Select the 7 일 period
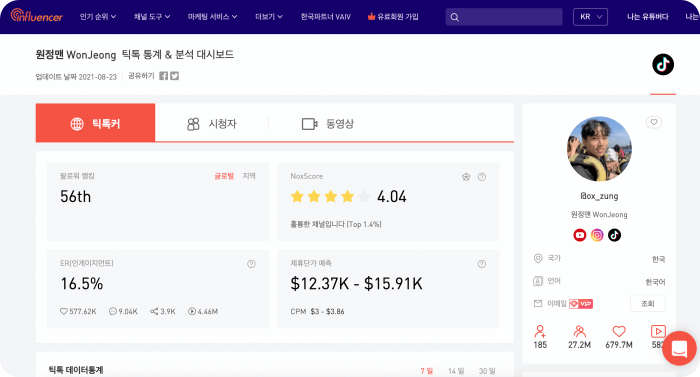700x377 pixels. tap(426, 371)
